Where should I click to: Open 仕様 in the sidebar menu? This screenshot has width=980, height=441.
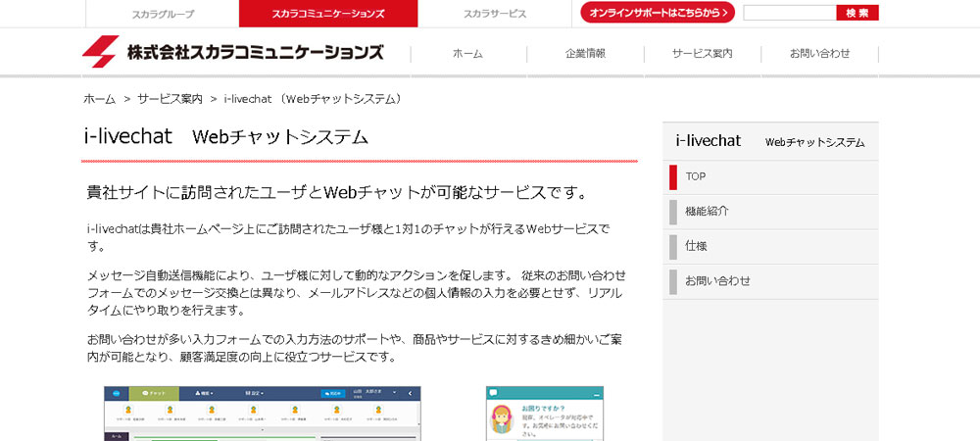pyautogui.click(x=770, y=246)
